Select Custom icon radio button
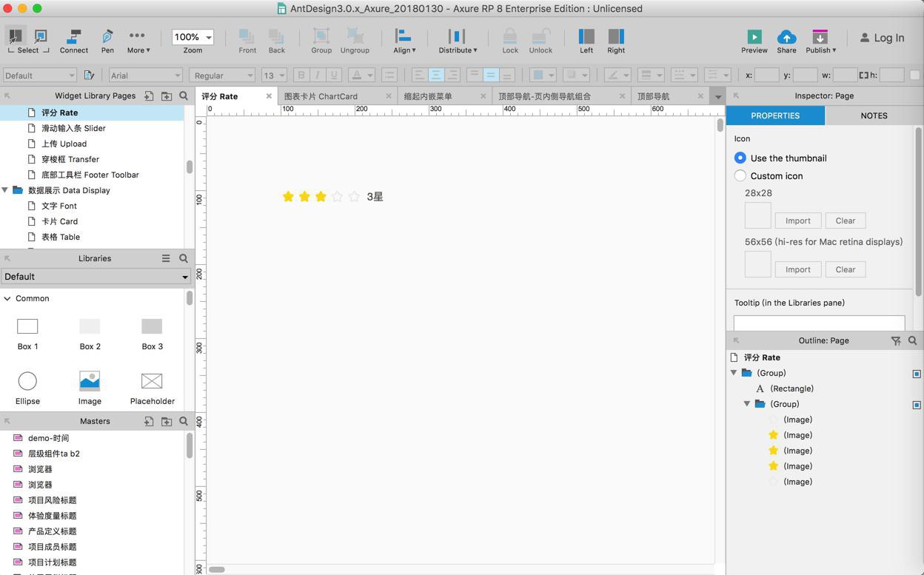The height and width of the screenshot is (575, 924). pyautogui.click(x=740, y=175)
